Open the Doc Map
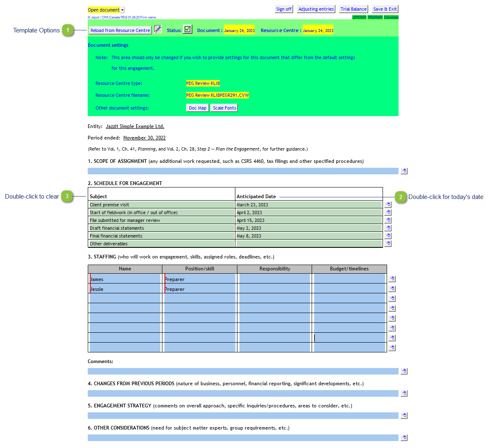 [x=198, y=108]
